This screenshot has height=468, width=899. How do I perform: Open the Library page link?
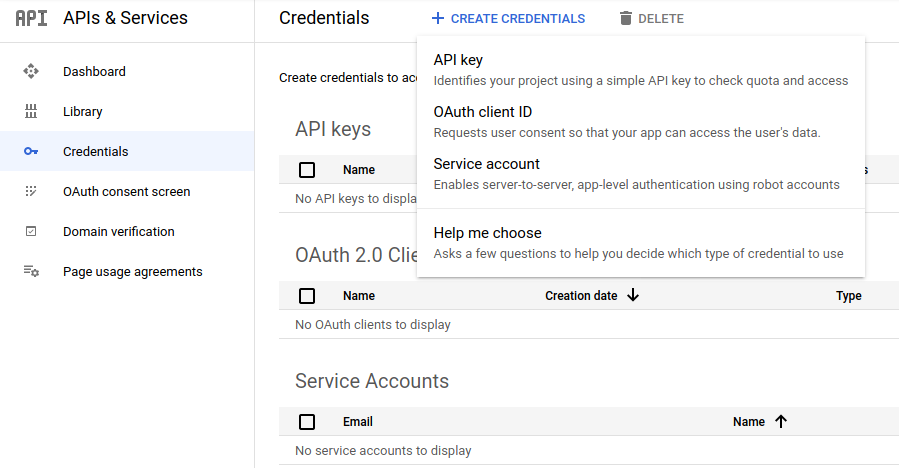82,112
